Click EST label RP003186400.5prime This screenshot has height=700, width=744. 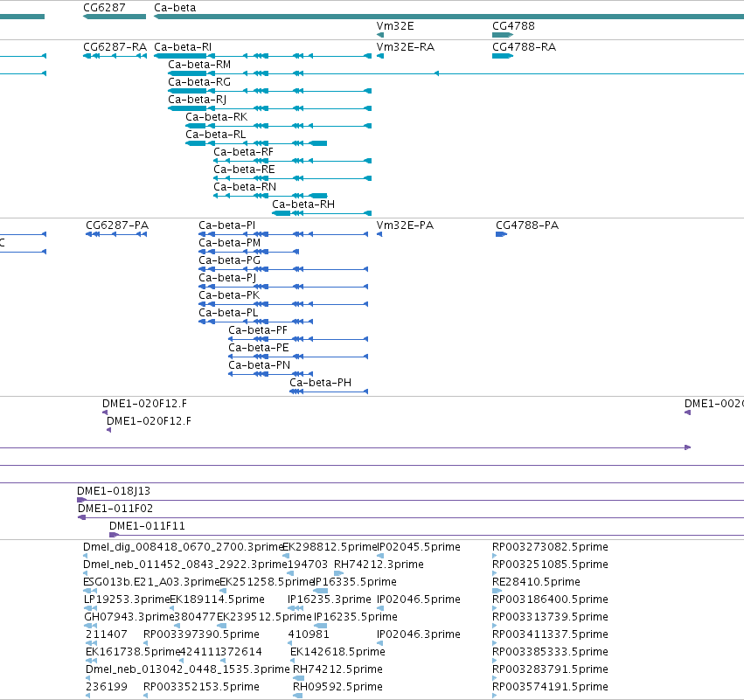pos(550,600)
